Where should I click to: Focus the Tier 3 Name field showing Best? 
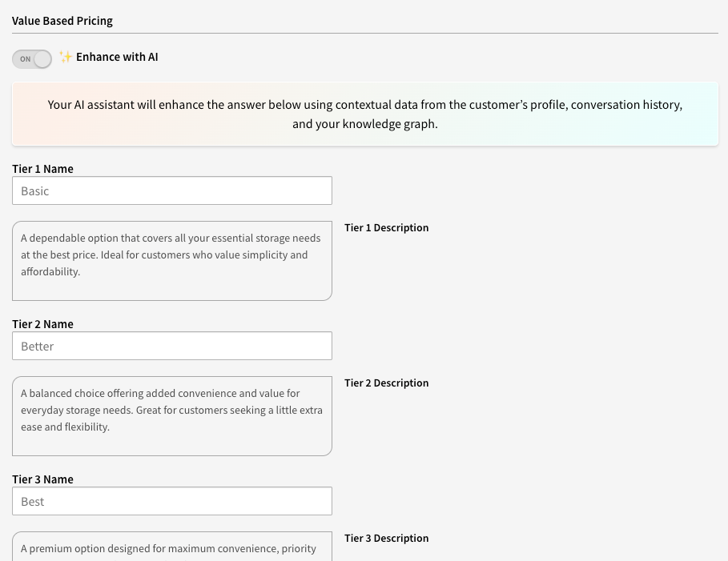[x=172, y=501]
